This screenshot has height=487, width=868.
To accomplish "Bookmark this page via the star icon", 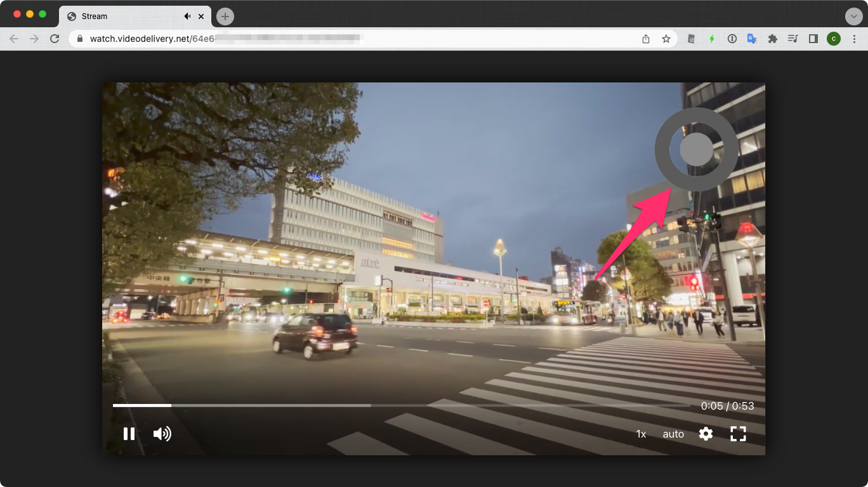I will point(666,39).
